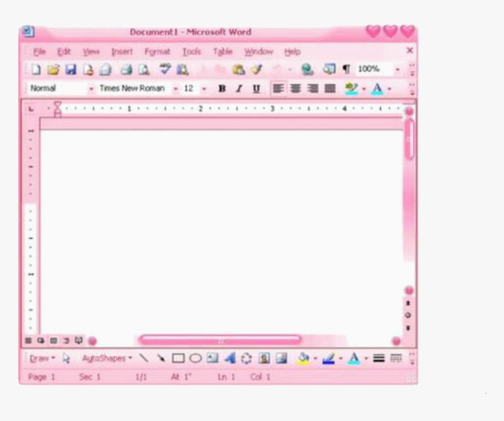Click the Page 1 status bar text

click(x=42, y=377)
